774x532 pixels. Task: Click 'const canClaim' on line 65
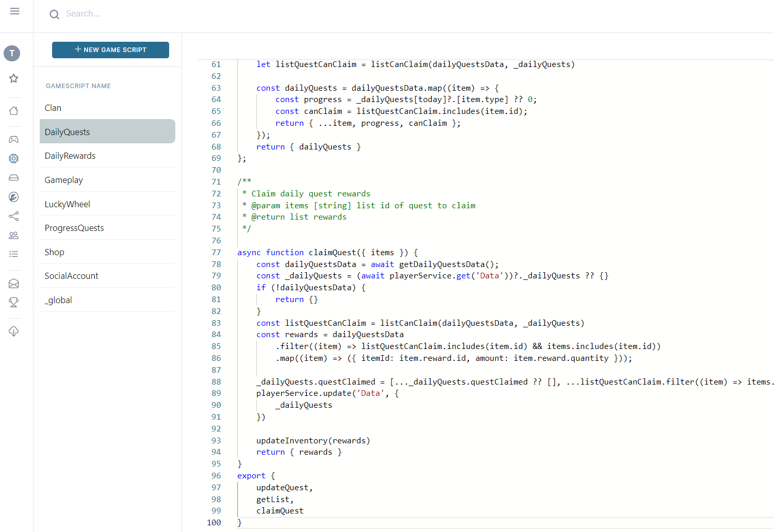[x=308, y=111]
